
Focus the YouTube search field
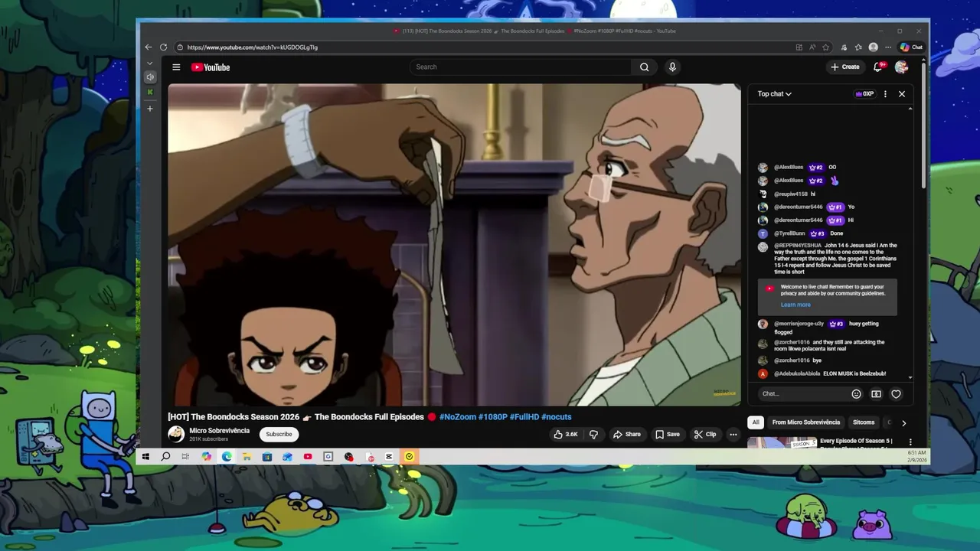click(x=521, y=67)
